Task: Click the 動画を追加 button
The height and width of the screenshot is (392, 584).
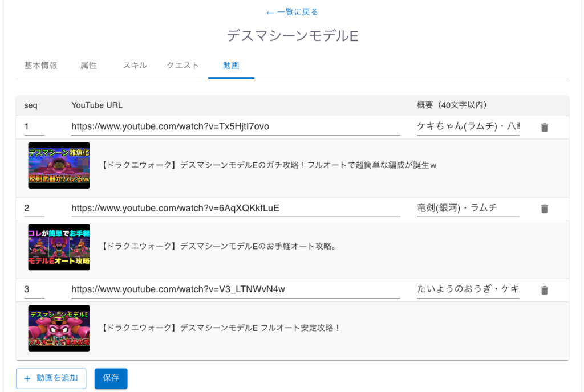Action: point(51,378)
